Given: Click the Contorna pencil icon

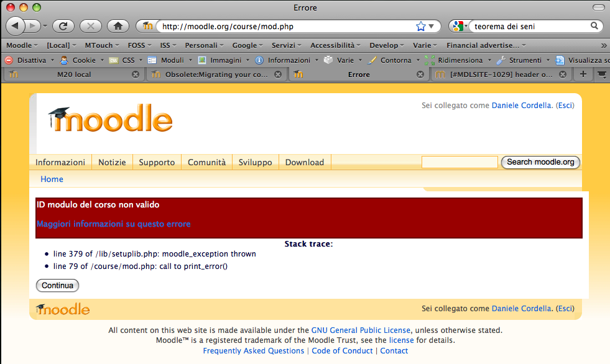Looking at the screenshot, I should click(372, 60).
